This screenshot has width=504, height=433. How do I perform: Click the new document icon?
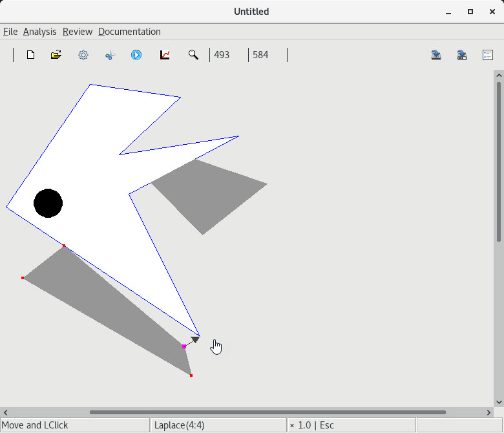[x=30, y=55]
